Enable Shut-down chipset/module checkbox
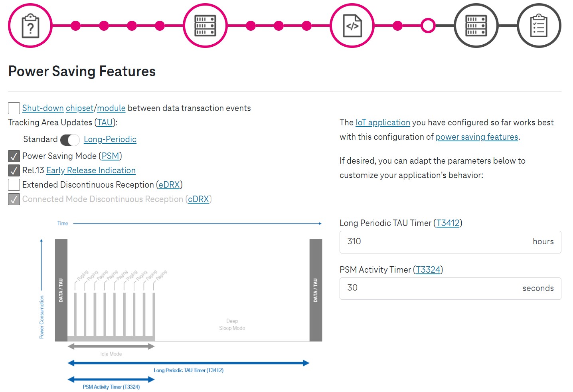573x392 pixels. click(14, 108)
